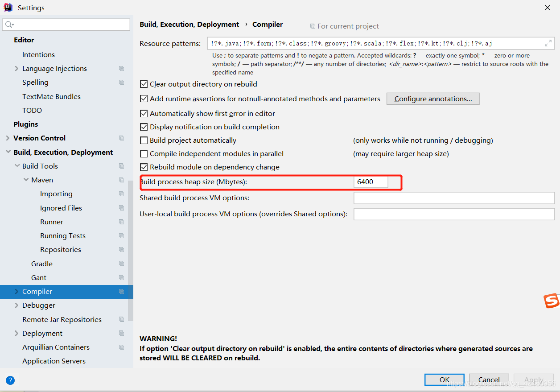
Task: Click the search magnifier icon in settings
Action: [x=8, y=25]
